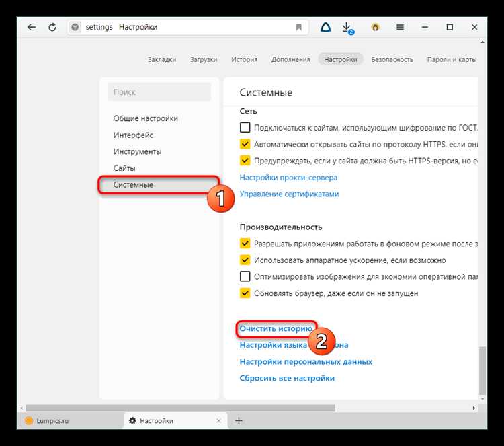Go back with the back arrow

point(32,27)
